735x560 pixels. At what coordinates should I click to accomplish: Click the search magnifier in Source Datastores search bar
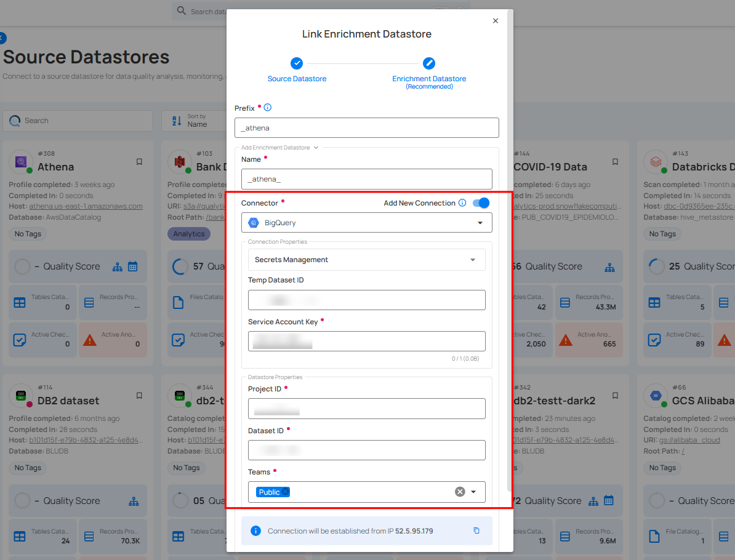click(x=15, y=121)
